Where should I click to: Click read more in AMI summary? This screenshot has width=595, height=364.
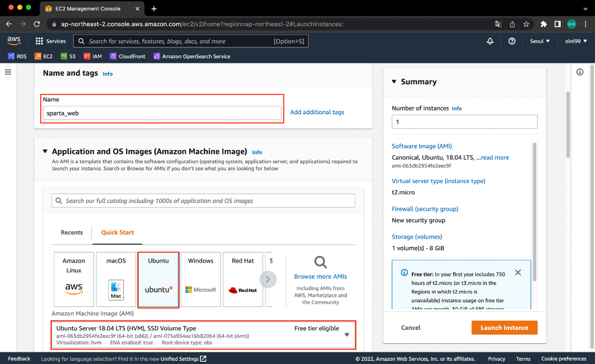(x=495, y=157)
